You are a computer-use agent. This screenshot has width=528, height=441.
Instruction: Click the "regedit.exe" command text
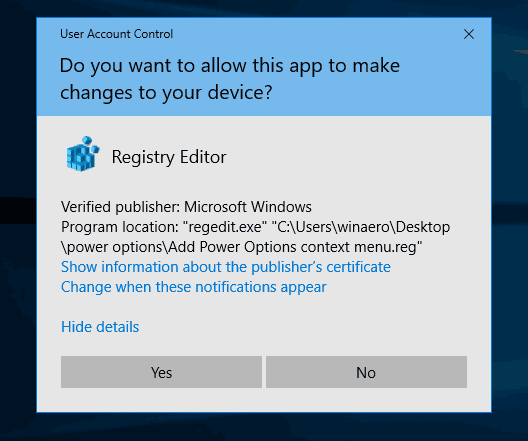pyautogui.click(x=224, y=227)
